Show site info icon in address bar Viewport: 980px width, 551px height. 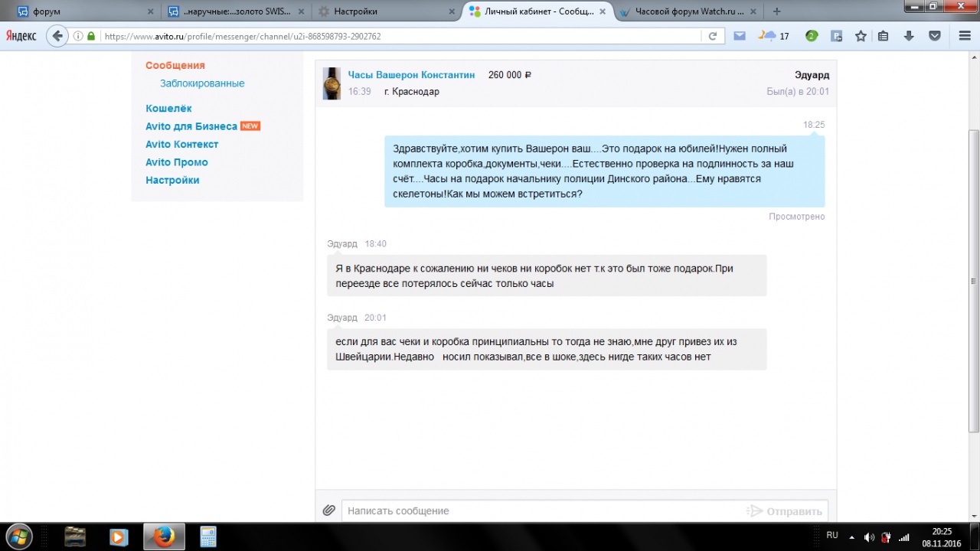click(78, 36)
